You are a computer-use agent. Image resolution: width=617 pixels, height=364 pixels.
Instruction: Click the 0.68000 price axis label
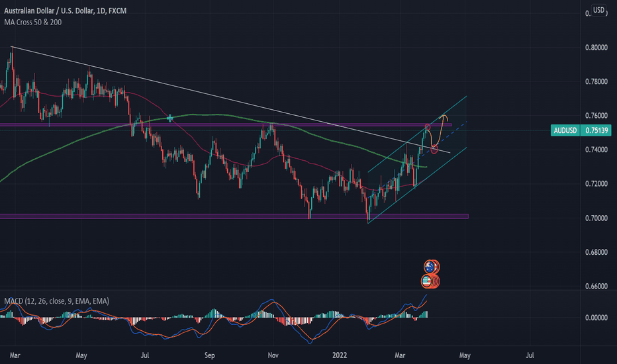pyautogui.click(x=596, y=252)
